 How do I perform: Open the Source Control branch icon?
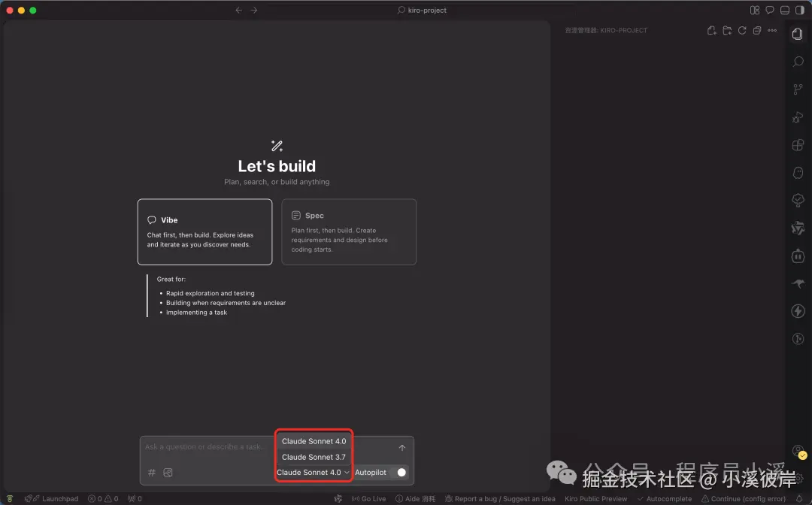point(798,89)
